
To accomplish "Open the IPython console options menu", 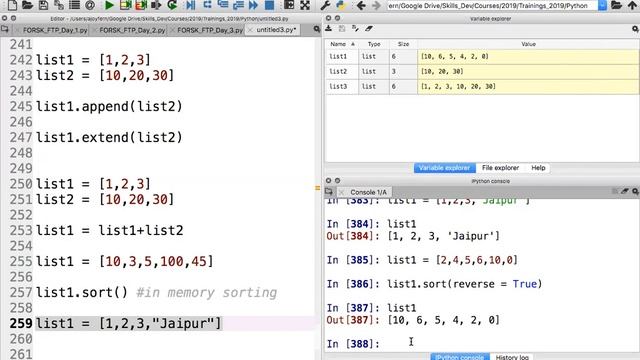I will (635, 191).
